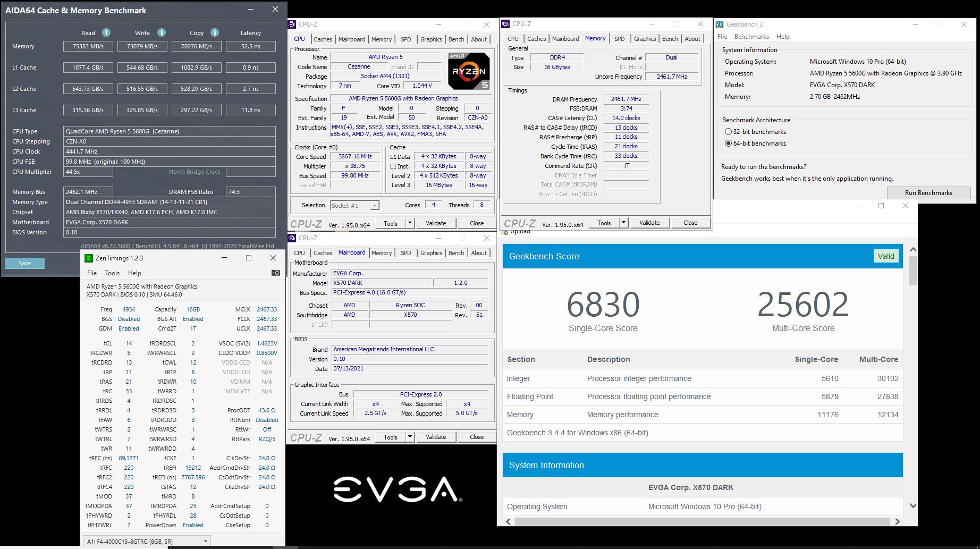Open Tools dropdown arrow in CPU-Z Memory window
This screenshot has height=549, width=980.
(x=623, y=223)
